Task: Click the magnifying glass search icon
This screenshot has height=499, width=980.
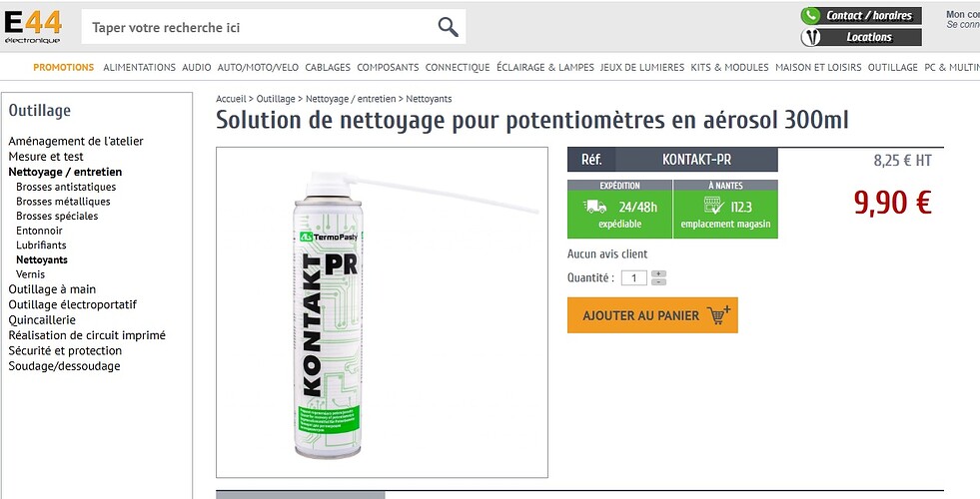Action: pos(449,27)
